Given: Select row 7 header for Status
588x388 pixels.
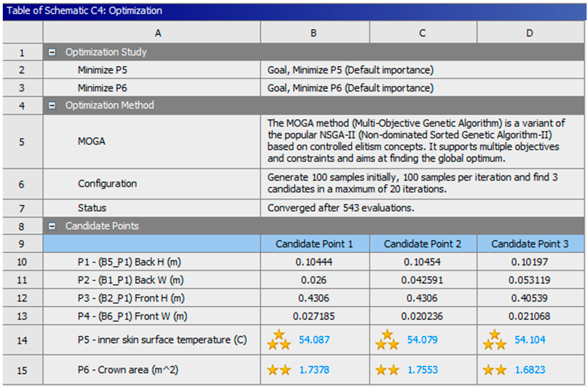Looking at the screenshot, I should click(22, 208).
